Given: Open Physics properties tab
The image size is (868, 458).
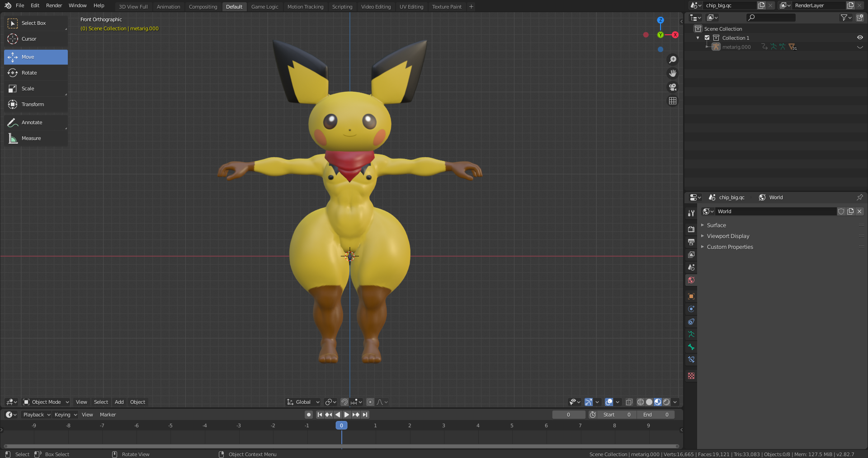Looking at the screenshot, I should (x=691, y=309).
